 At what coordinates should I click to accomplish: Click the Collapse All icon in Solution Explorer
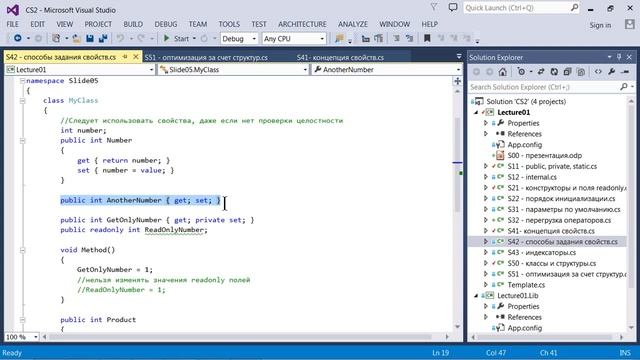click(x=567, y=72)
